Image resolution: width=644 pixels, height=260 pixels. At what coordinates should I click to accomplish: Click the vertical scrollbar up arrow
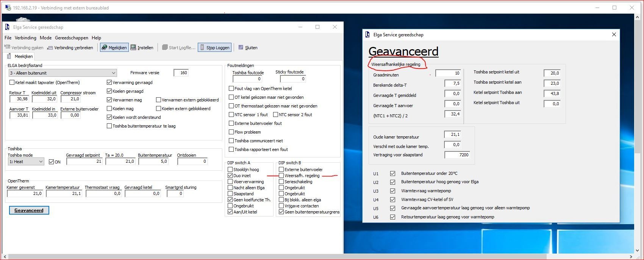coord(638,17)
